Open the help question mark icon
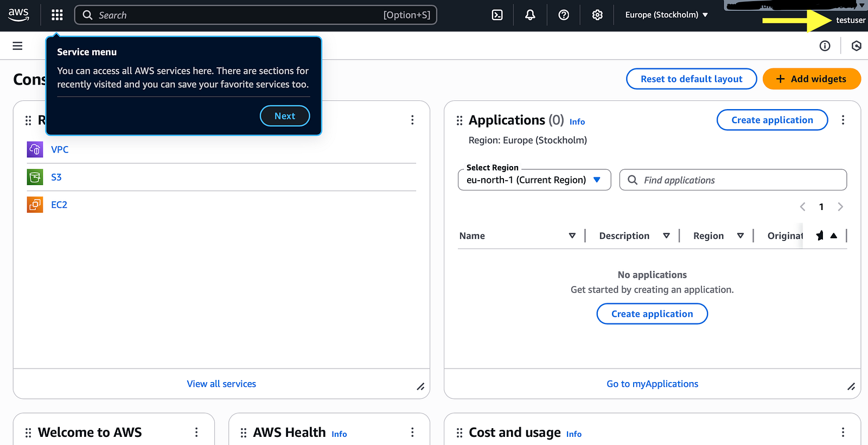Viewport: 868px width, 445px height. 564,15
